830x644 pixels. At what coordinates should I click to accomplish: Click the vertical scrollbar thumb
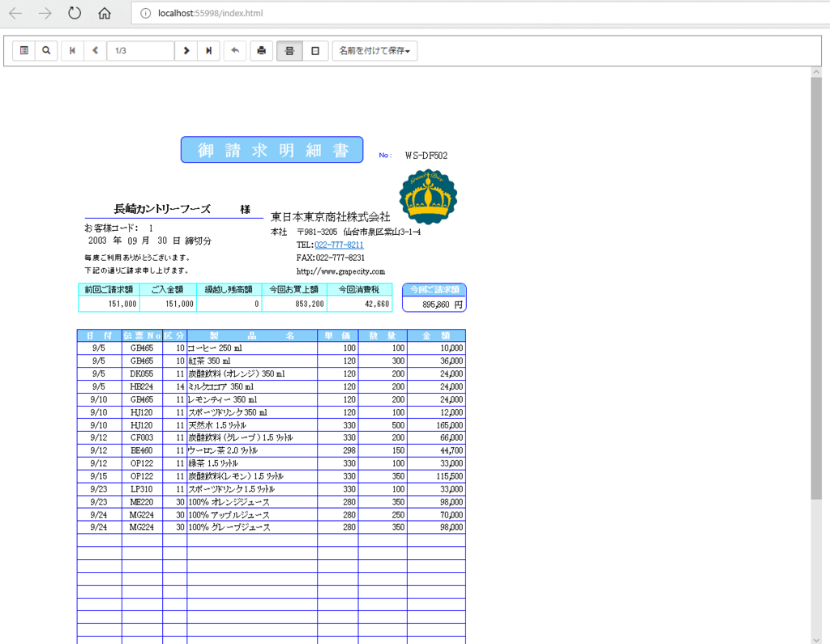815,288
